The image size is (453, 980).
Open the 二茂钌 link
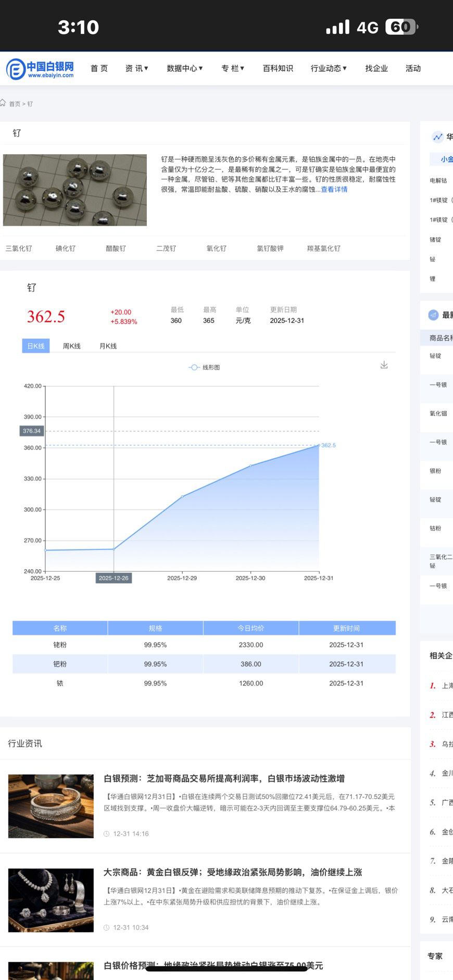166,248
